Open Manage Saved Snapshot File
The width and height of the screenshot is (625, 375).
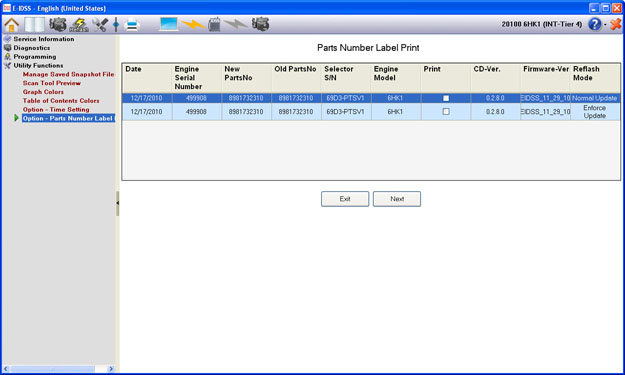click(x=69, y=74)
